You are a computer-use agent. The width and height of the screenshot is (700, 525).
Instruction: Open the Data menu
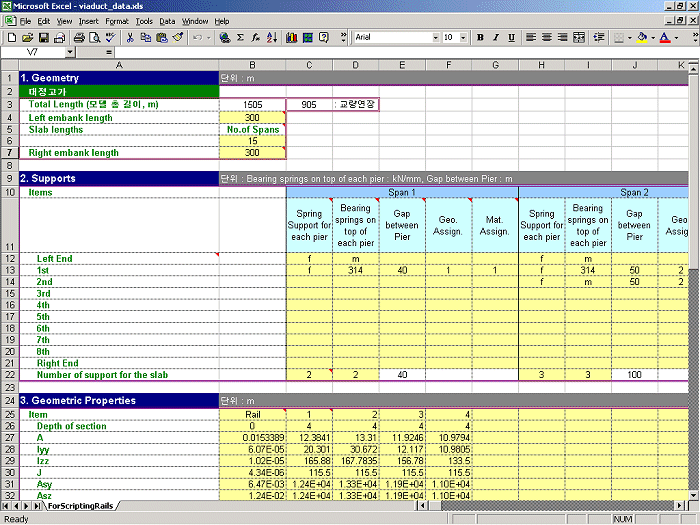[x=167, y=21]
